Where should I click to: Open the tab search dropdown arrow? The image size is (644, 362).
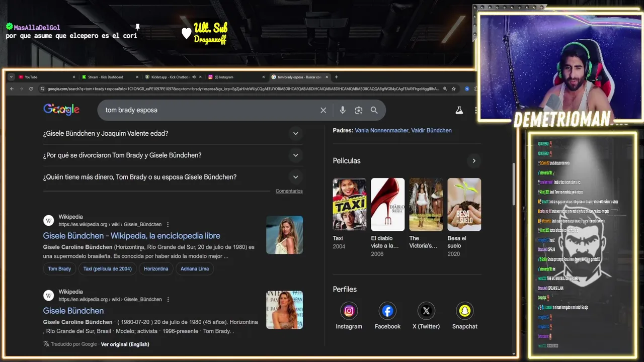pyautogui.click(x=11, y=77)
